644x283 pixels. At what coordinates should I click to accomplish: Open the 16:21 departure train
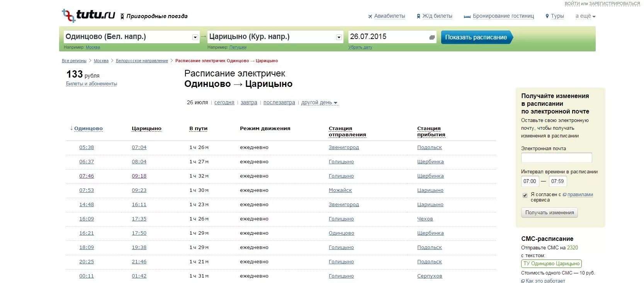point(87,233)
